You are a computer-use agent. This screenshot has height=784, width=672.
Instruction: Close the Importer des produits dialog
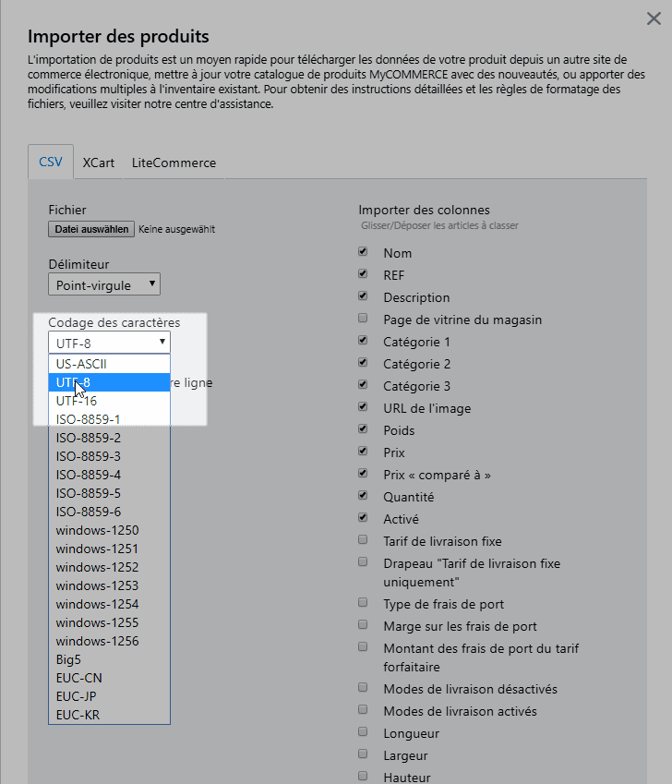(654, 19)
